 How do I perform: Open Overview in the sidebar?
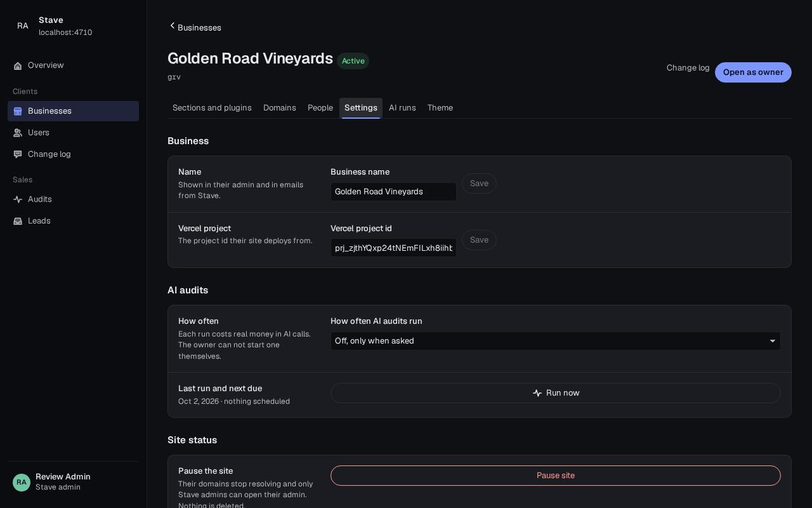click(x=73, y=66)
